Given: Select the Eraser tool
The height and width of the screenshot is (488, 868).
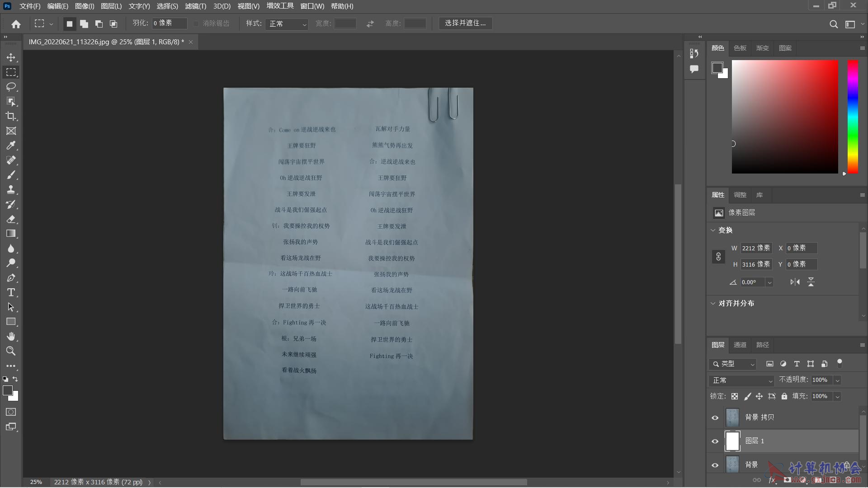Looking at the screenshot, I should coord(11,219).
